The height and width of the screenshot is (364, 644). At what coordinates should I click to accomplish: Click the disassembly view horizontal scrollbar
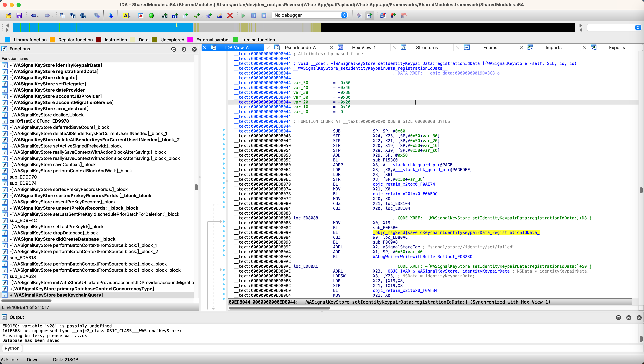279,308
